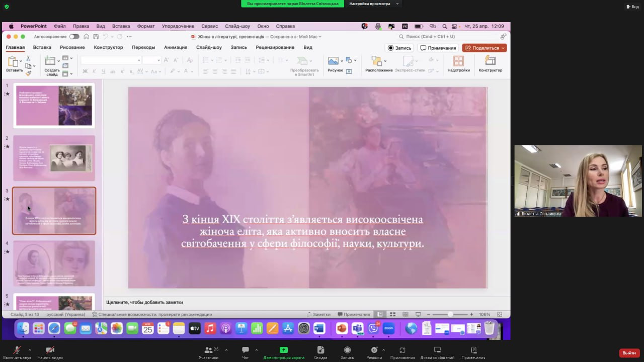644x362 pixels.
Task: Open Zoom Чат chat icon
Action: (x=246, y=350)
